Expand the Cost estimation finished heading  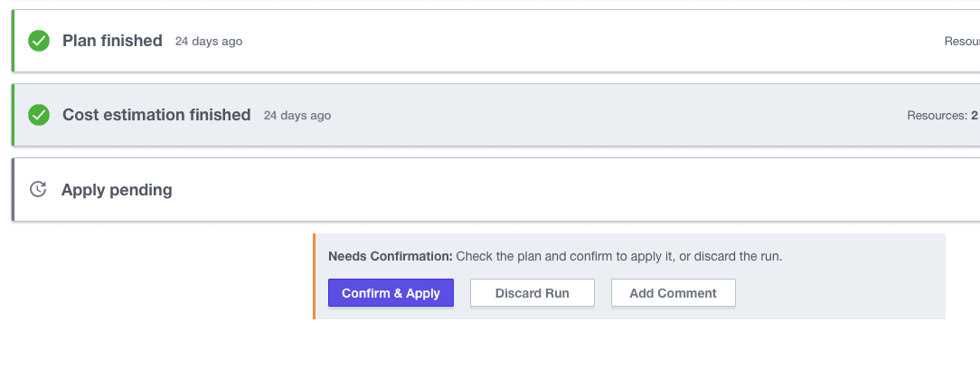(x=156, y=115)
